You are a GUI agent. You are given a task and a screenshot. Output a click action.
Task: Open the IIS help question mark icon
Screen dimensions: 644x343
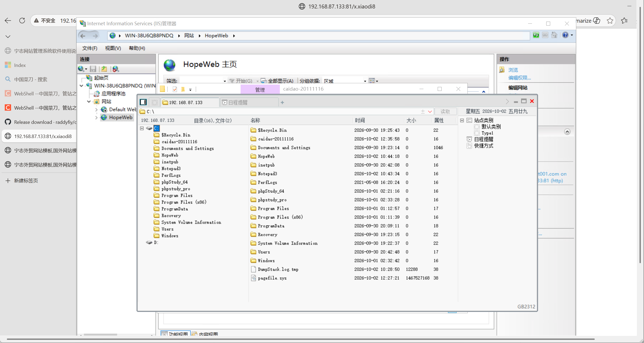[x=565, y=35]
